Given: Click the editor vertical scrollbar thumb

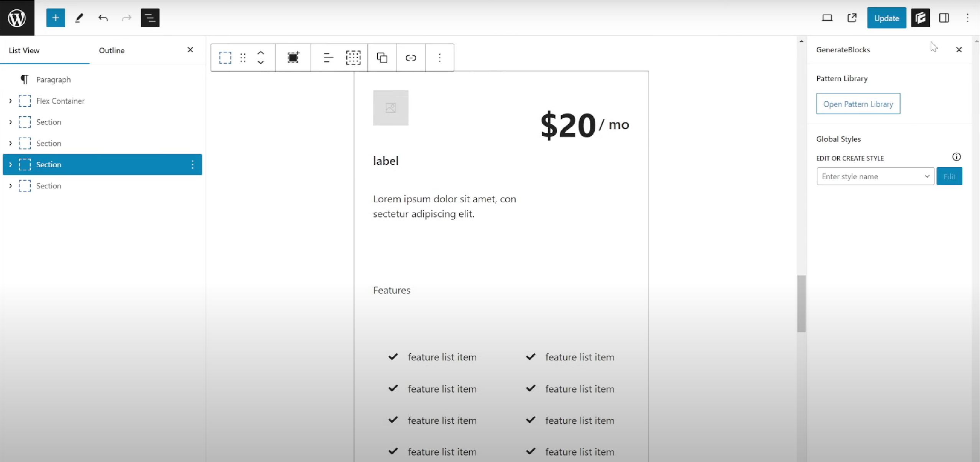Looking at the screenshot, I should (801, 303).
